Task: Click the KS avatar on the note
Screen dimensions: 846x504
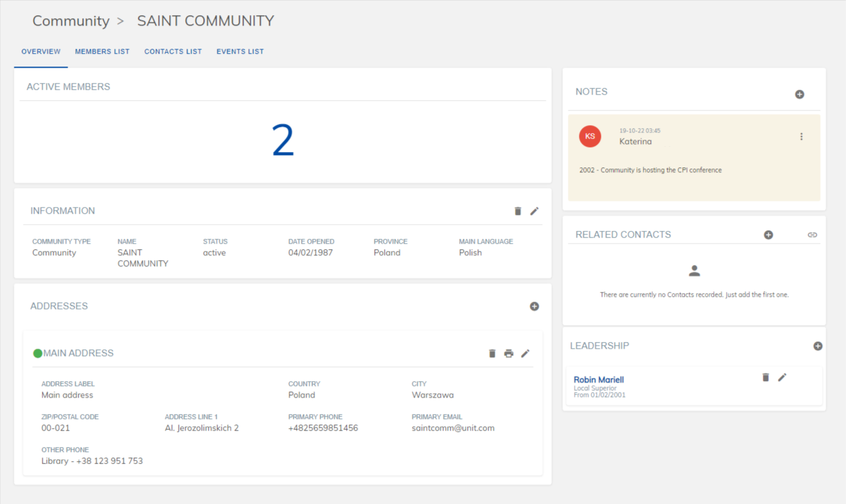Action: click(590, 137)
